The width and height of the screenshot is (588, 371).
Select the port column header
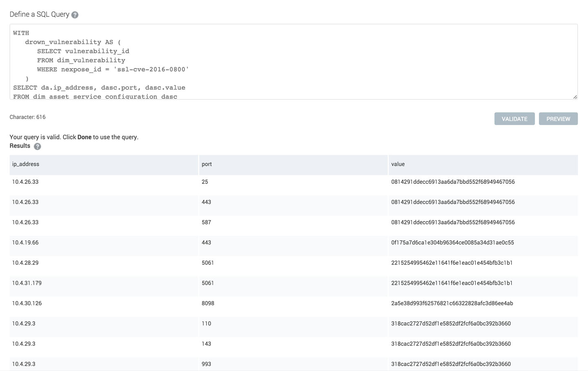tap(207, 164)
